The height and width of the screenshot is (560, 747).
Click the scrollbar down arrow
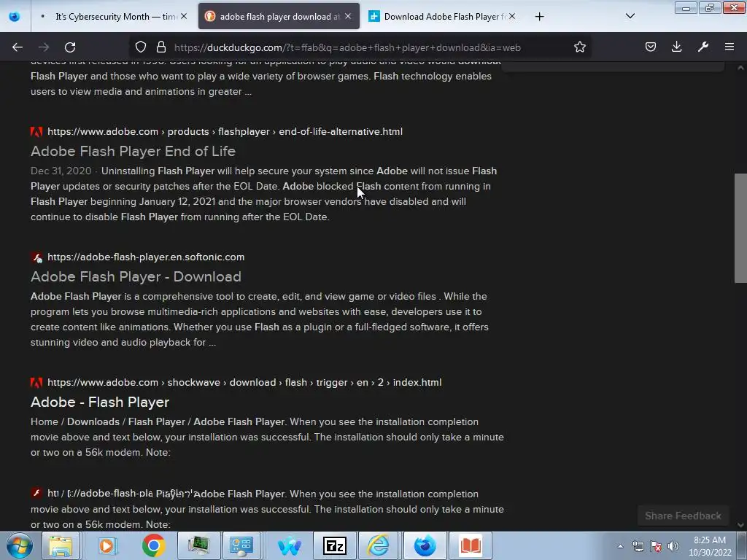pos(740,525)
